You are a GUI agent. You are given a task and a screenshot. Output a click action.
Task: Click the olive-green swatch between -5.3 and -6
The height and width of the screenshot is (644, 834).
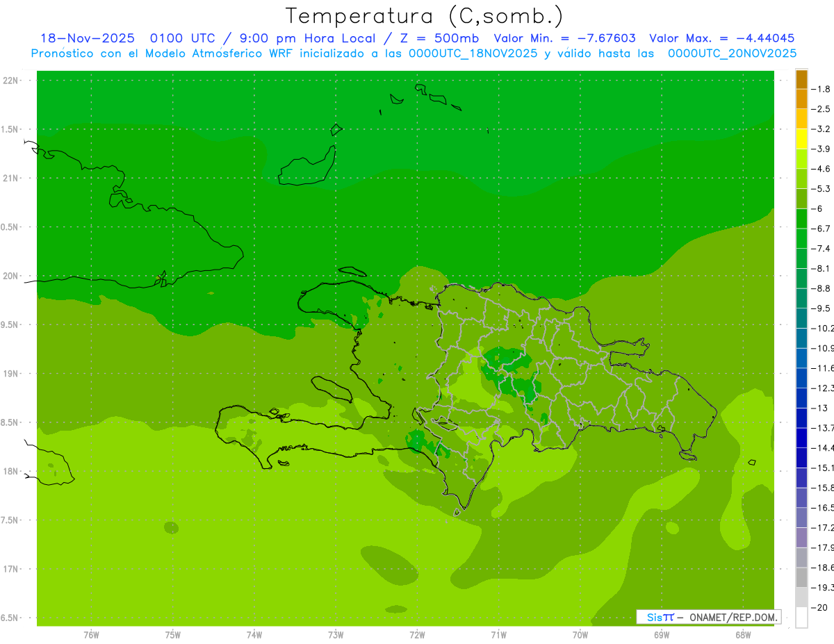pyautogui.click(x=801, y=199)
